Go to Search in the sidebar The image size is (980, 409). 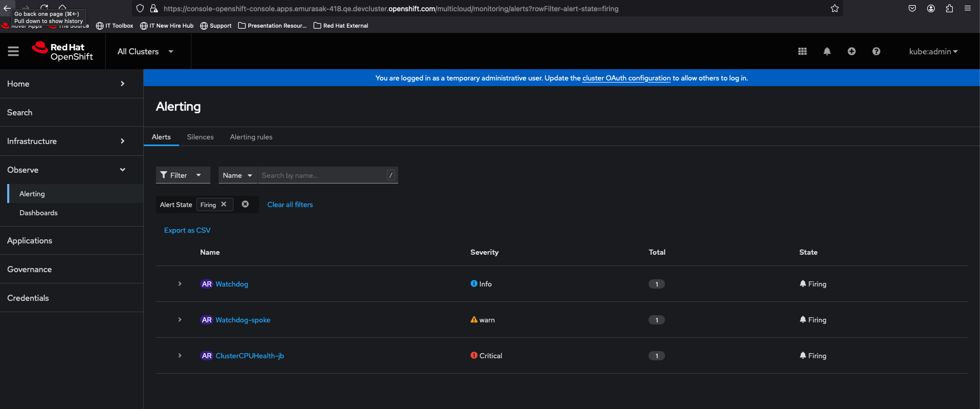(71, 112)
